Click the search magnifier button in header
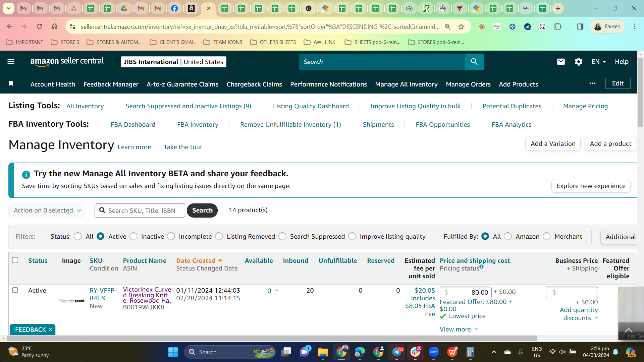644x362 pixels. [474, 62]
